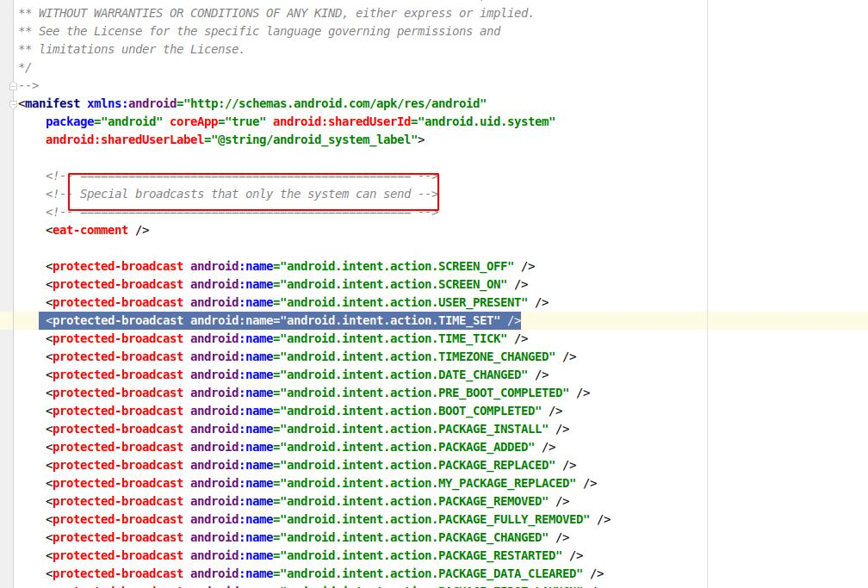
Task: Click the red-boxed system broadcasts comment
Action: point(254,194)
